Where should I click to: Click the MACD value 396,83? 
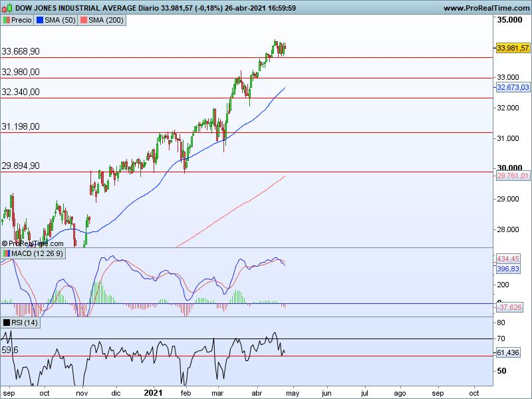(x=508, y=269)
